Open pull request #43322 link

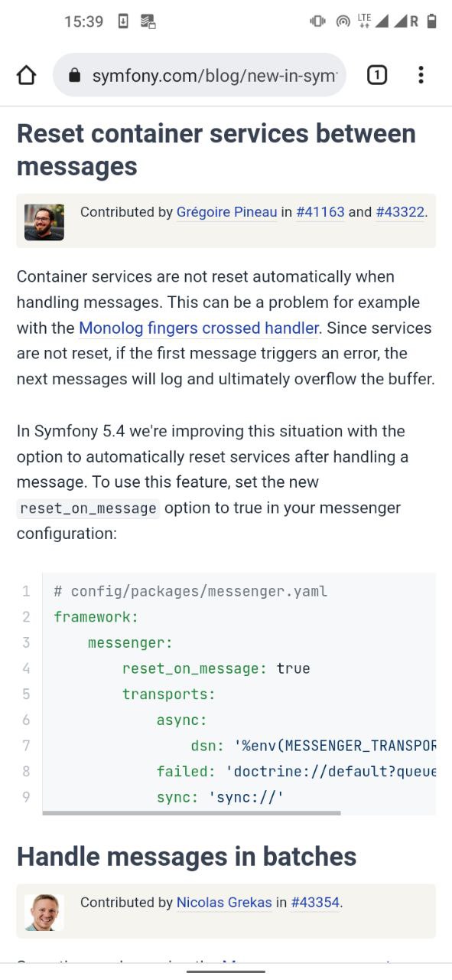pyautogui.click(x=400, y=212)
